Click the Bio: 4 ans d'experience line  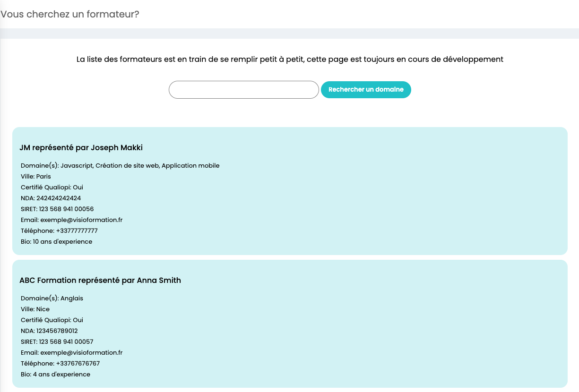56,375
